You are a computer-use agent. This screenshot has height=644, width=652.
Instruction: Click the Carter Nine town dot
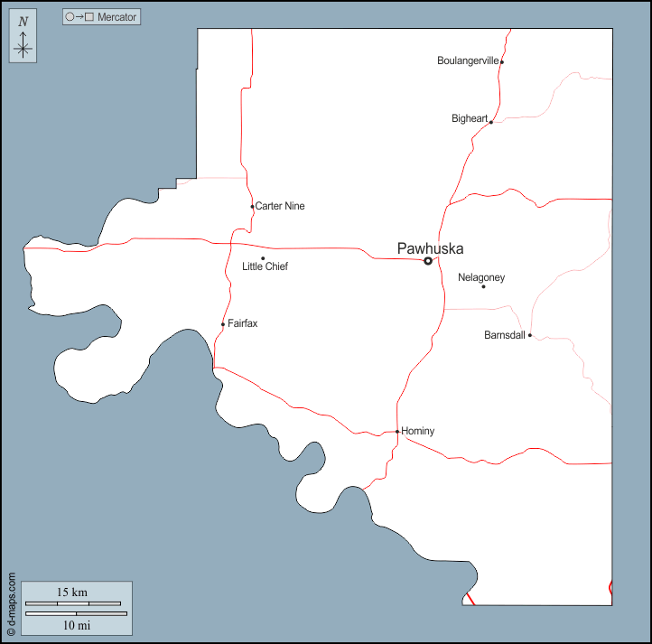252,207
